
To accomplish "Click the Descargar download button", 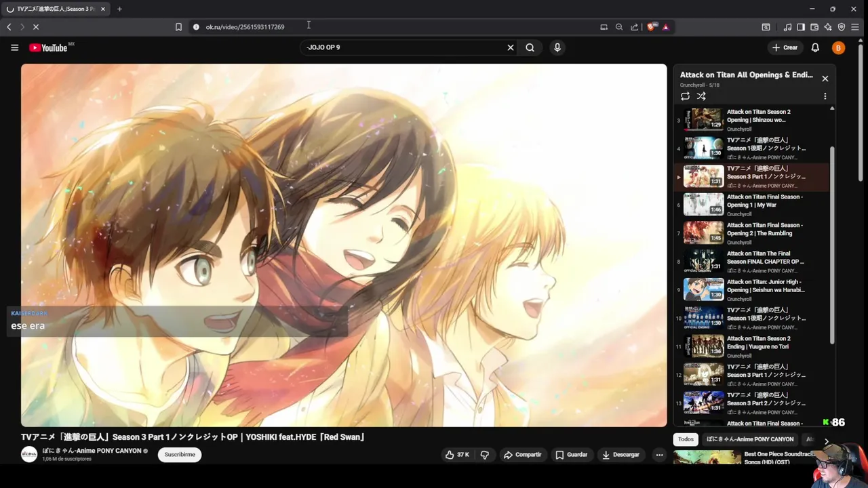I will tap(620, 455).
